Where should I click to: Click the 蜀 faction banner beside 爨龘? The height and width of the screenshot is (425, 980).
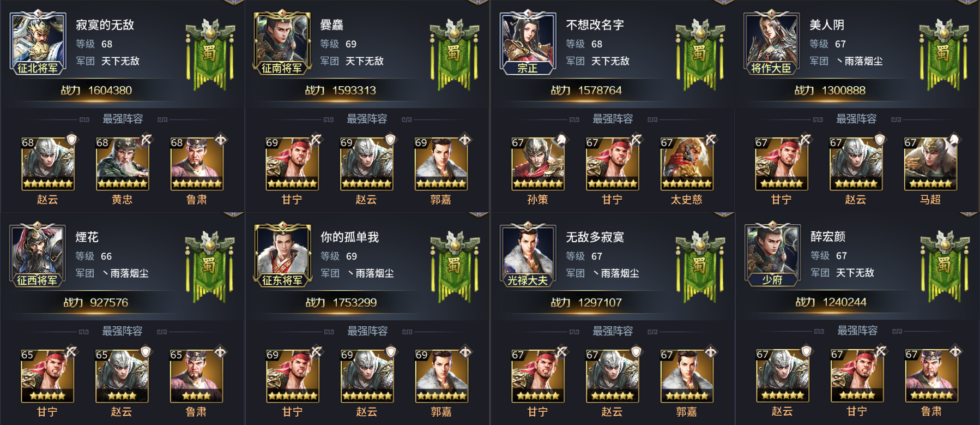click(x=455, y=55)
